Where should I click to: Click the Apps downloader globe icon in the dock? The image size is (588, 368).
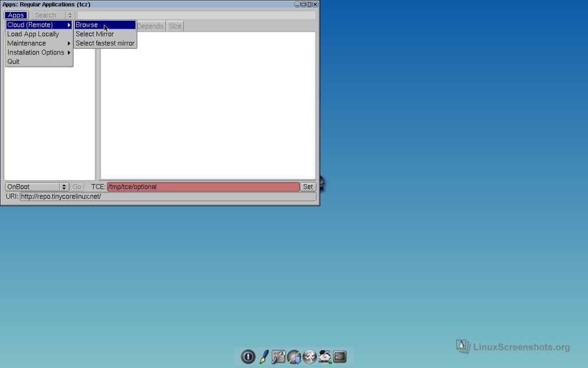pyautogui.click(x=294, y=356)
